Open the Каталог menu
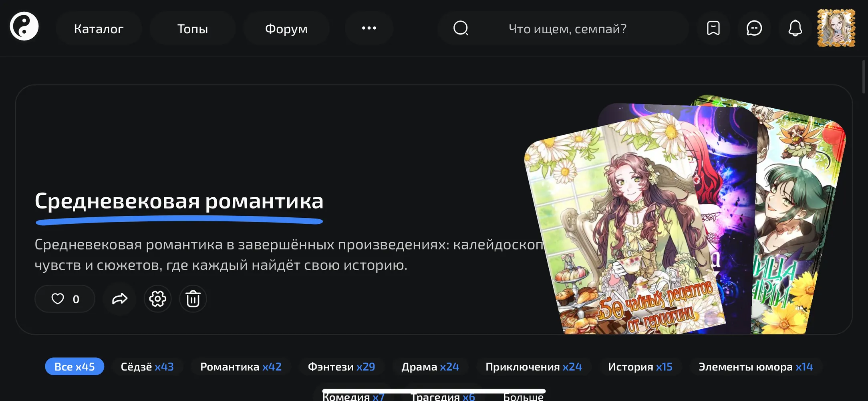 (99, 28)
